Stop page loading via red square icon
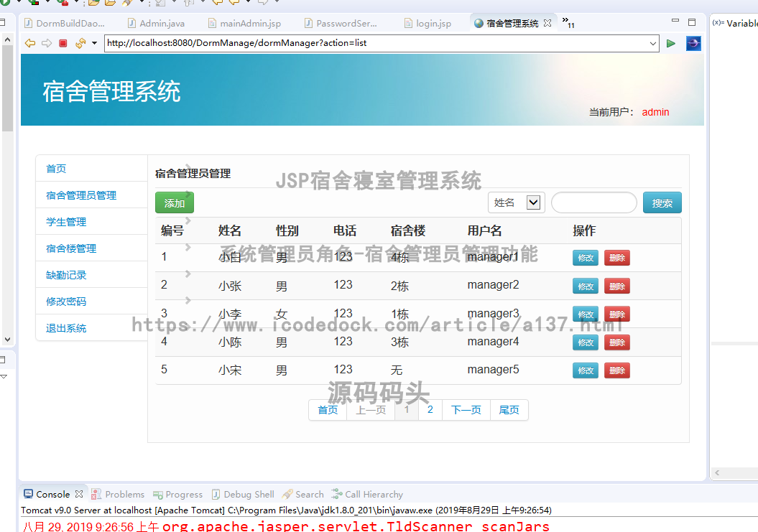 coord(63,43)
